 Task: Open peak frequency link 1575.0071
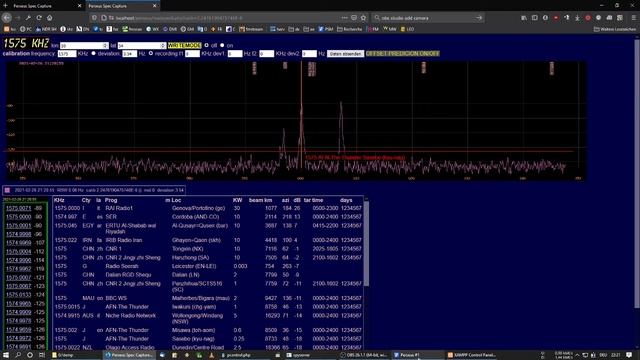(18, 208)
